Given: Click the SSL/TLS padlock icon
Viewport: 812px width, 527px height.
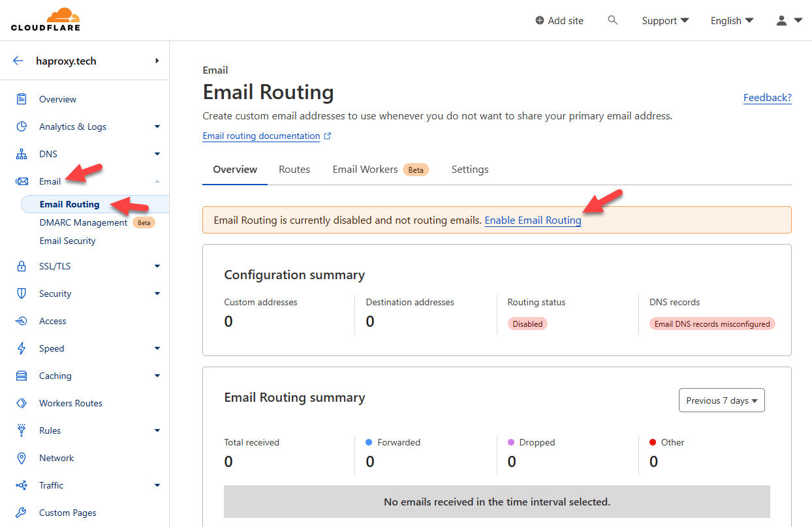Looking at the screenshot, I should click(22, 266).
